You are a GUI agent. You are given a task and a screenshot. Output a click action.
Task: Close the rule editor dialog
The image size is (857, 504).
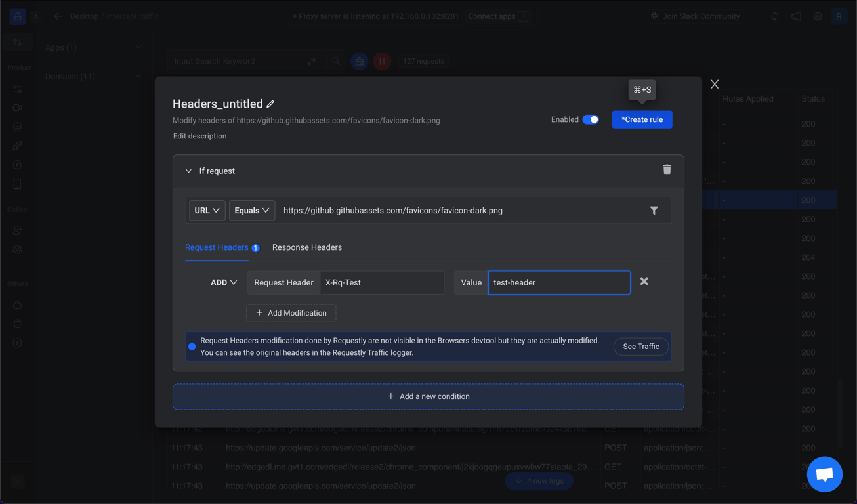(x=715, y=84)
